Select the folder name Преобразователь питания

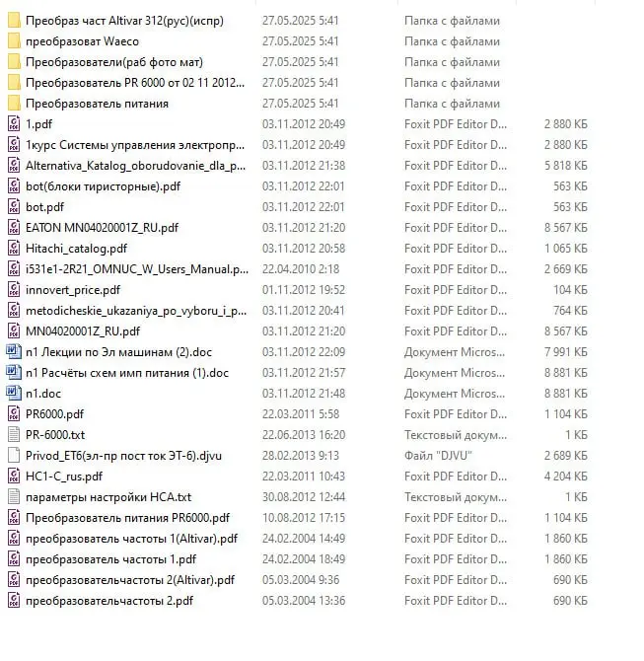pos(97,104)
